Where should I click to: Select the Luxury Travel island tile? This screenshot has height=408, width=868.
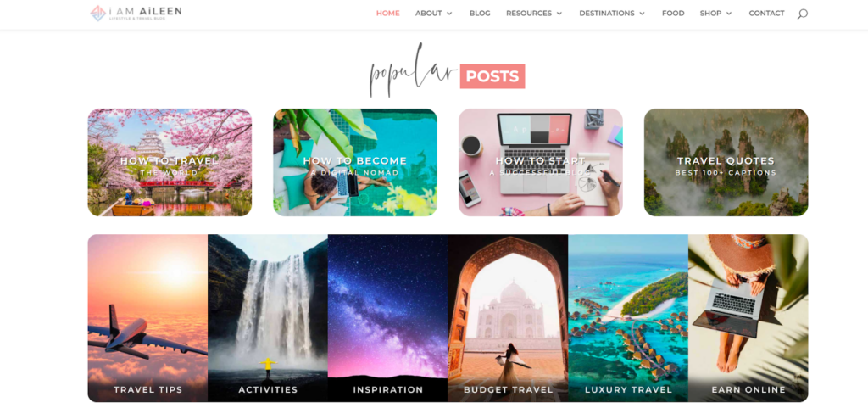coord(628,318)
